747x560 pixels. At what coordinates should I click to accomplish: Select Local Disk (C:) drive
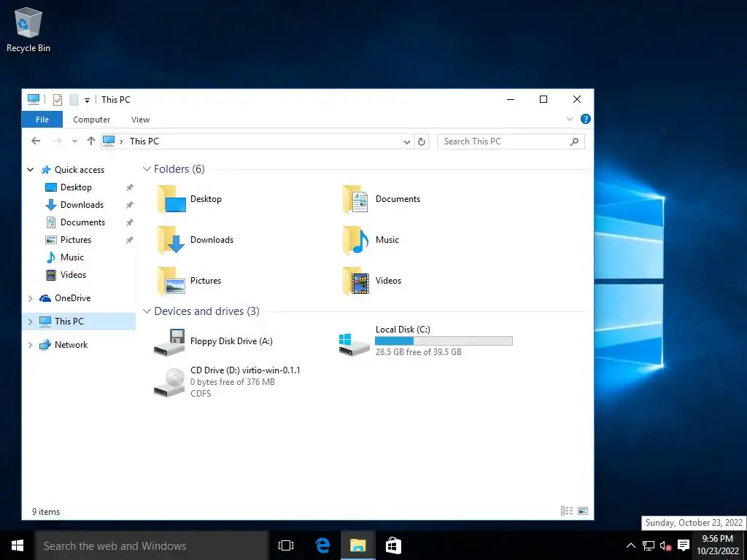click(425, 341)
